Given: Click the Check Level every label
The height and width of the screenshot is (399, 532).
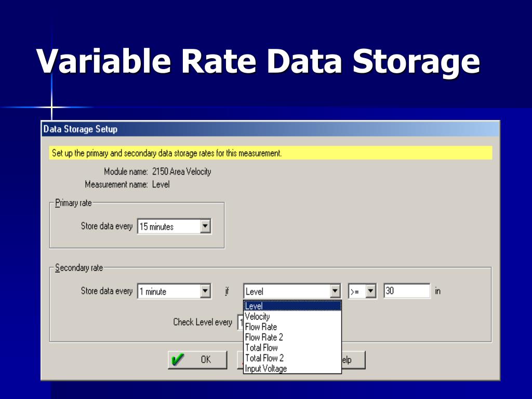Looking at the screenshot, I should [x=203, y=322].
